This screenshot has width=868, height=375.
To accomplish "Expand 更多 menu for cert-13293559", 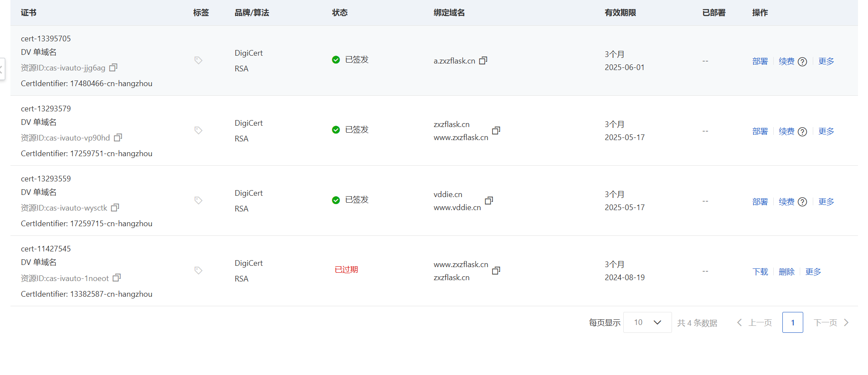I will pyautogui.click(x=826, y=202).
